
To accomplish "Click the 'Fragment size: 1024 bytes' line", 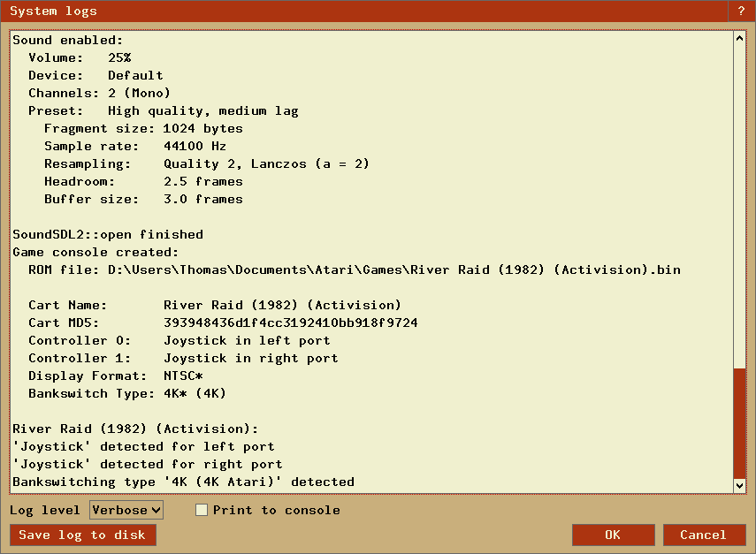I will 143,129.
